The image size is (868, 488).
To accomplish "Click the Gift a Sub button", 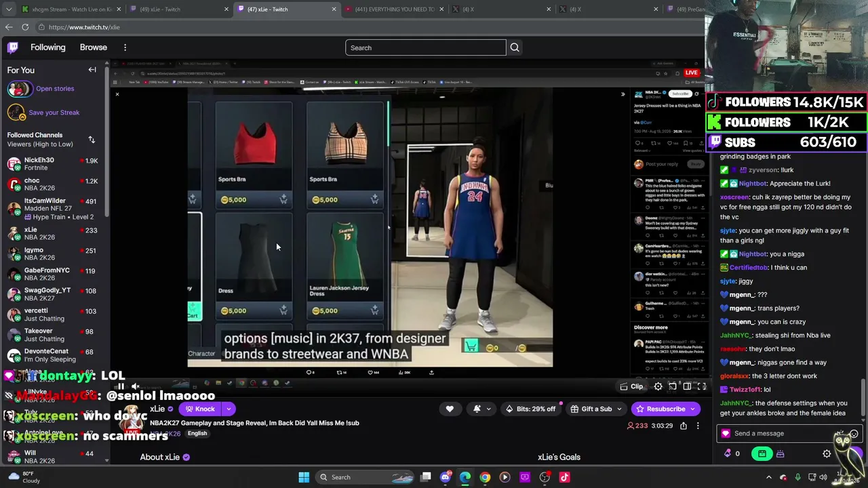I will (x=591, y=409).
